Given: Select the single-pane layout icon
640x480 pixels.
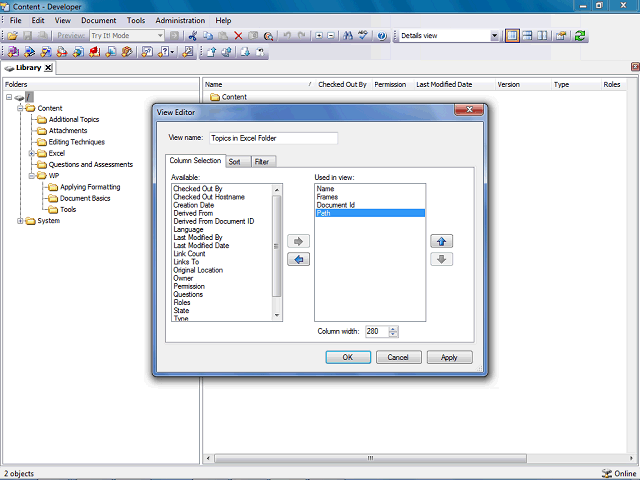Looking at the screenshot, I should (512, 36).
